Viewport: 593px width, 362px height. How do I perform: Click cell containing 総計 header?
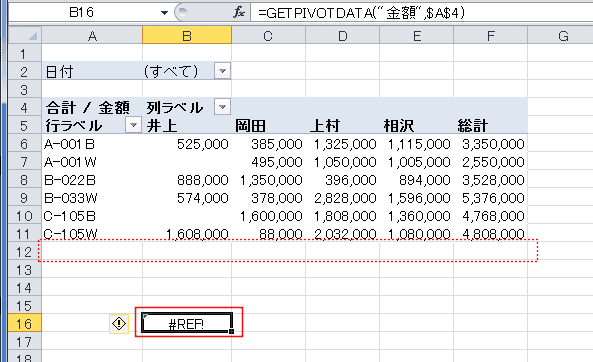pos(491,125)
